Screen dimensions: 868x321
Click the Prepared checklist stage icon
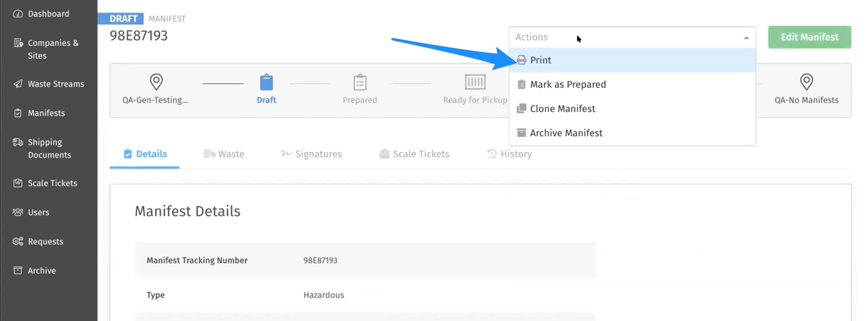coord(360,82)
